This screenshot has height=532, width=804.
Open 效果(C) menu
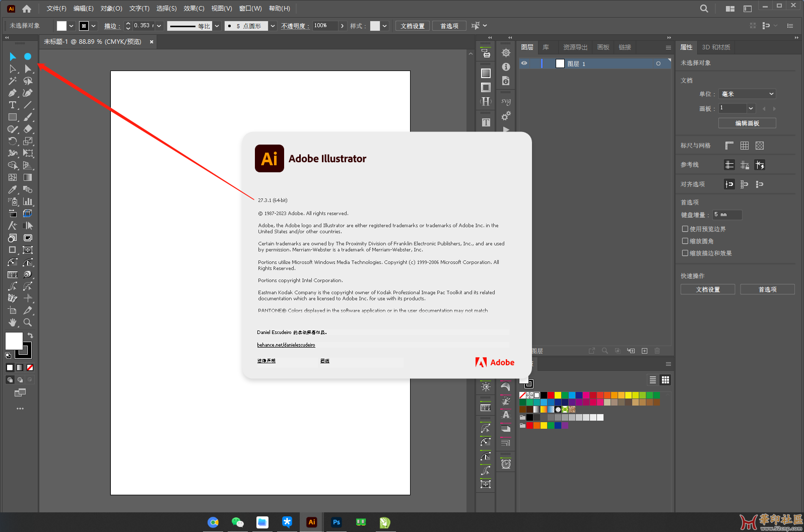point(194,9)
